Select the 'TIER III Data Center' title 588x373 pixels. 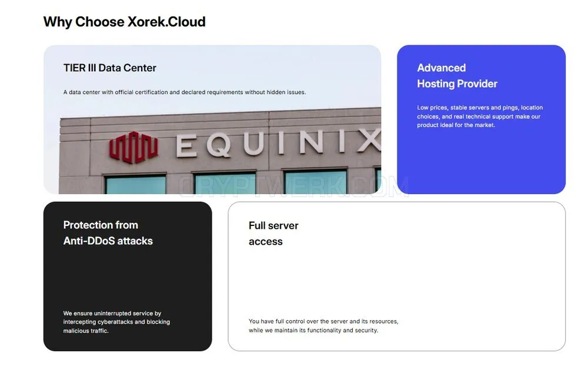pyautogui.click(x=109, y=68)
